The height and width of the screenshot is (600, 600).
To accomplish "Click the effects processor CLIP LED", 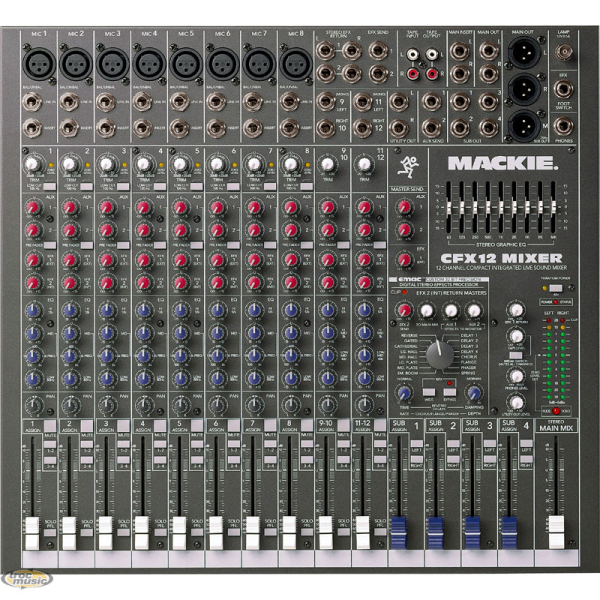I will [x=404, y=292].
